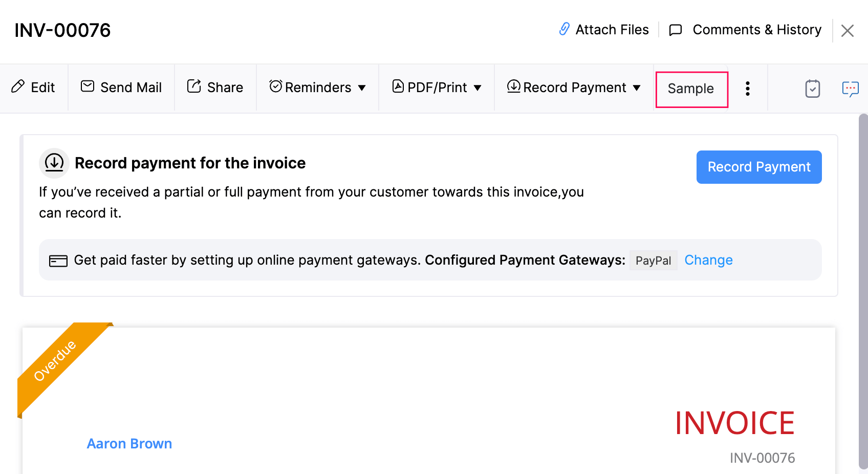
Task: Open the Aaron Brown customer link
Action: [129, 443]
